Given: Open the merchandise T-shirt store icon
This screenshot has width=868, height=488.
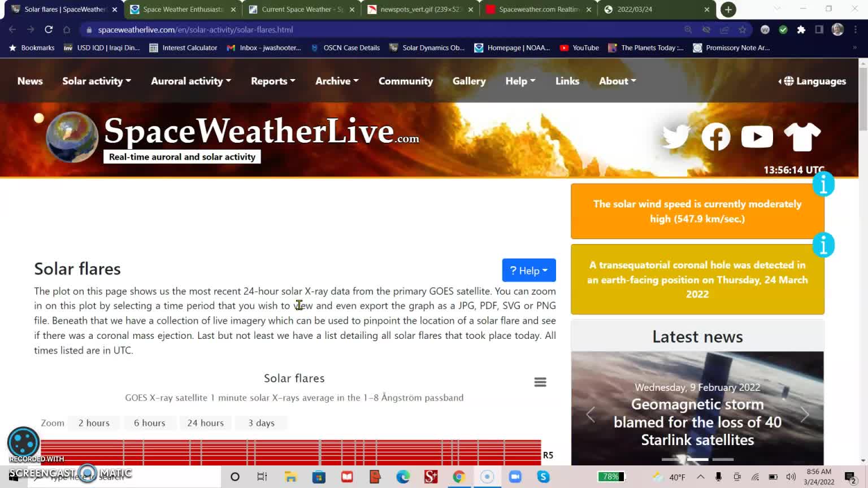Looking at the screenshot, I should (x=802, y=137).
